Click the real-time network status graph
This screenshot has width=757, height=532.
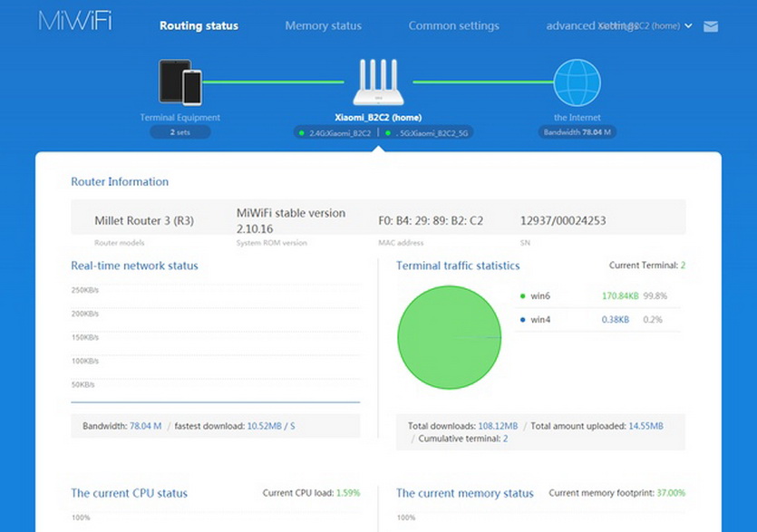pos(215,344)
